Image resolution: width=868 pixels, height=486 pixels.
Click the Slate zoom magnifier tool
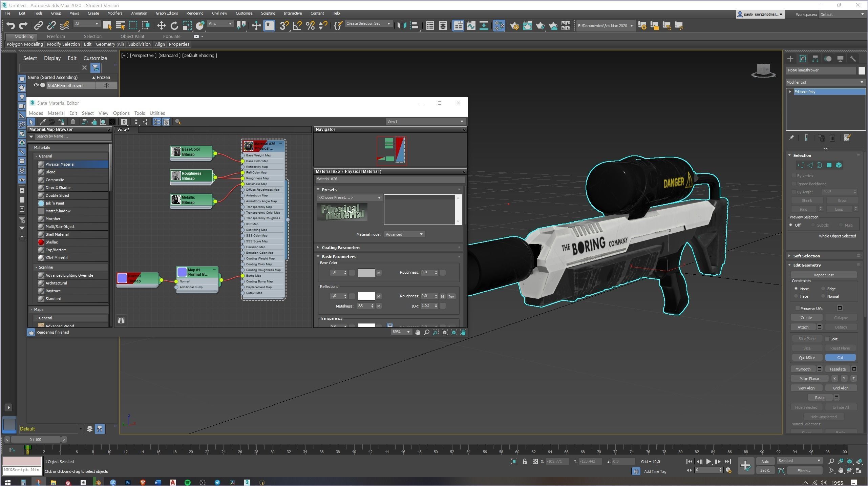point(426,333)
